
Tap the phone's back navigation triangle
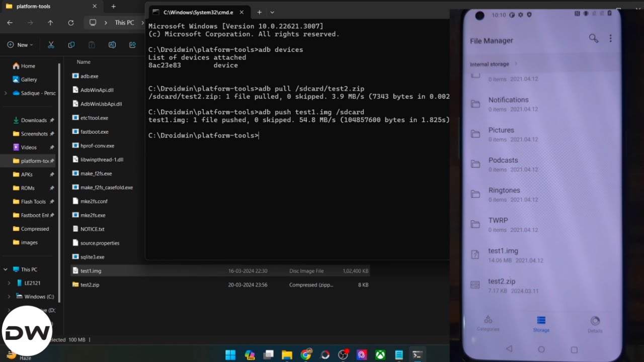click(509, 348)
